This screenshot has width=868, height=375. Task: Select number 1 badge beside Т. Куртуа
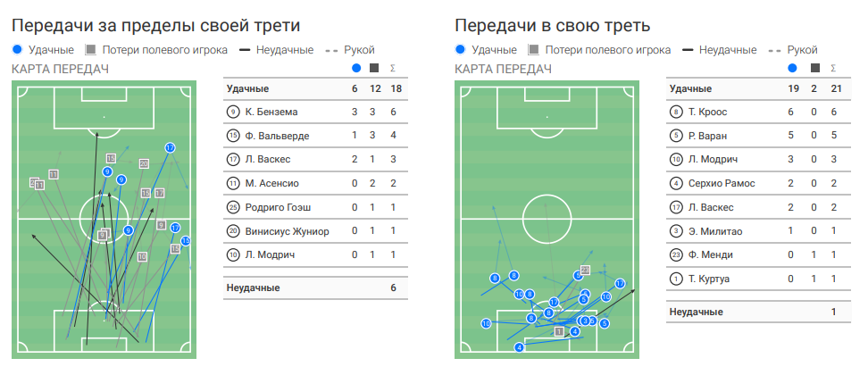tap(676, 279)
